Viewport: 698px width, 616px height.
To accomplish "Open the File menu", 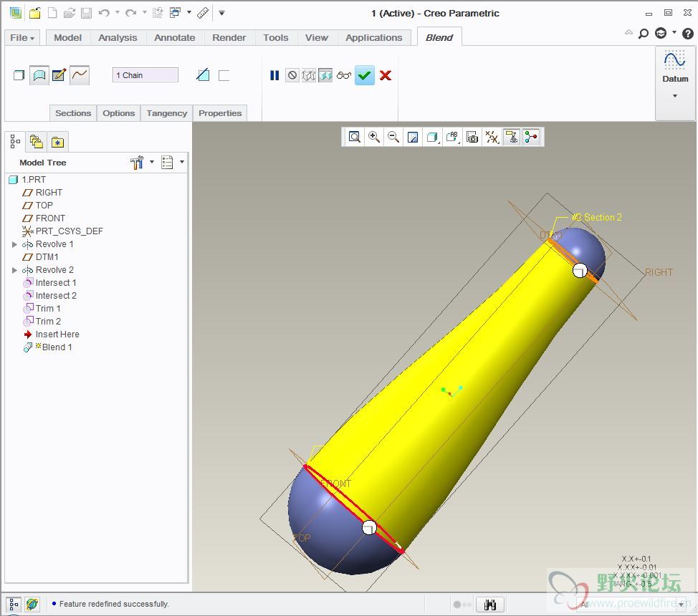I will coord(22,38).
